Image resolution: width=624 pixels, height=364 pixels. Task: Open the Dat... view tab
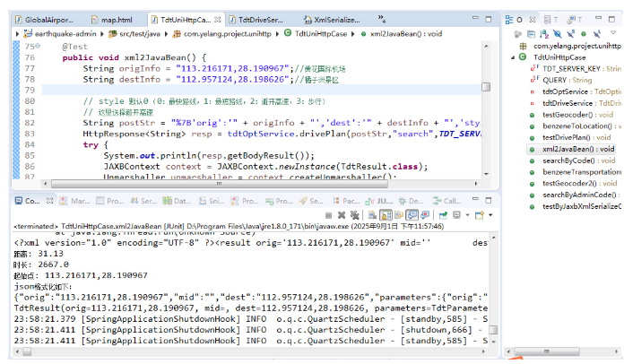coord(177,201)
